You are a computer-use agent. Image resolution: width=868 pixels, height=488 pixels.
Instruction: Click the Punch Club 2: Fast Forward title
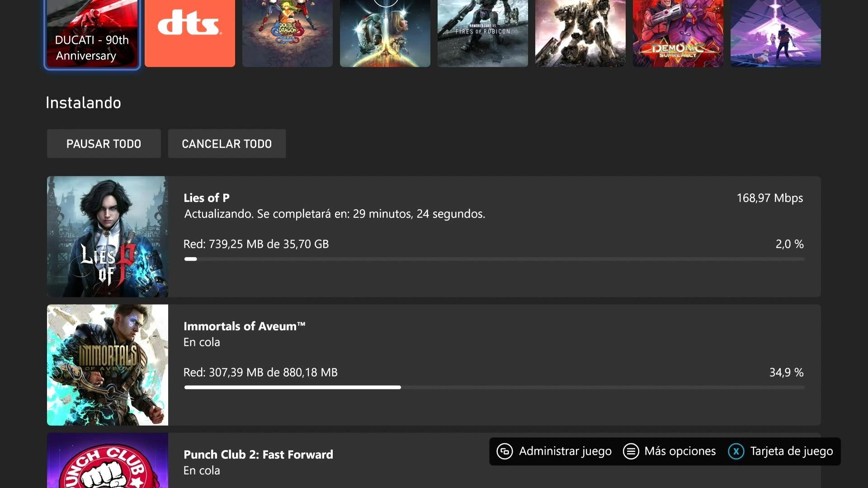point(258,455)
